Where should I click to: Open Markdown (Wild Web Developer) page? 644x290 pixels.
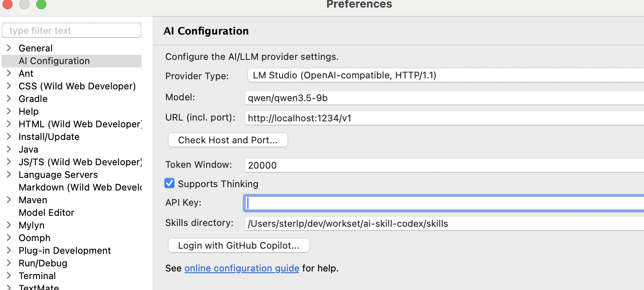80,187
